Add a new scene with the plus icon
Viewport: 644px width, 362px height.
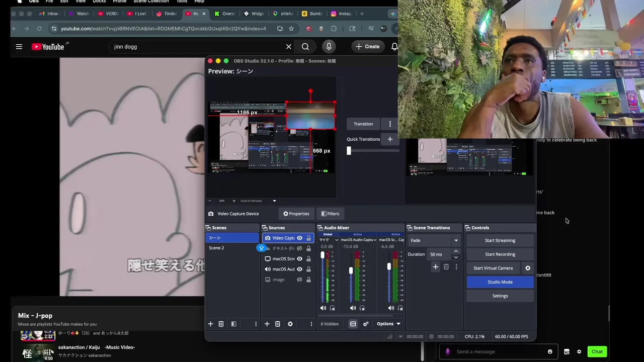pyautogui.click(x=210, y=324)
